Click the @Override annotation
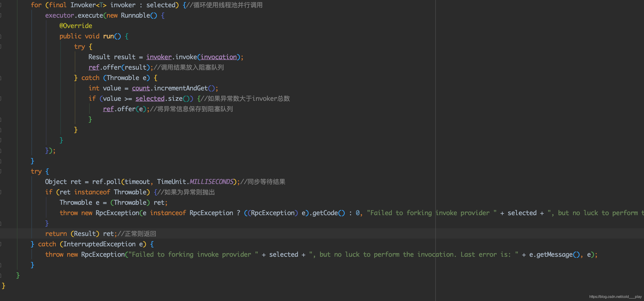This screenshot has width=644, height=301. click(76, 26)
